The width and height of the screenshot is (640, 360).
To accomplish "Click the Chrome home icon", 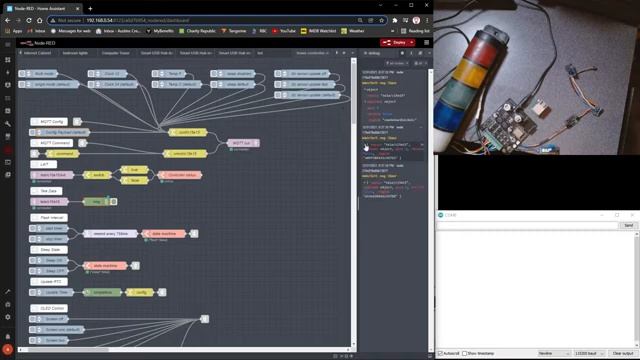I will click(x=39, y=20).
